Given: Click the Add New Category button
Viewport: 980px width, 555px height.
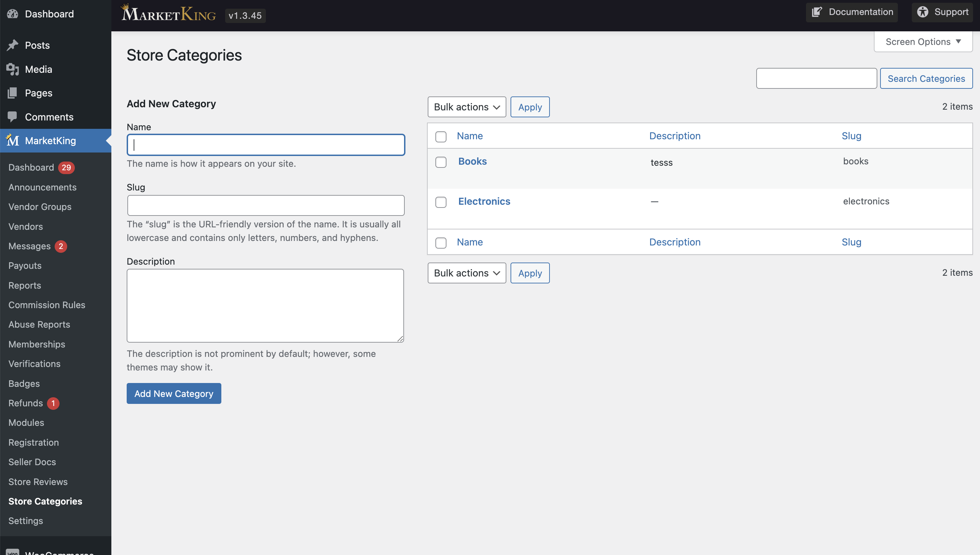Looking at the screenshot, I should (174, 394).
